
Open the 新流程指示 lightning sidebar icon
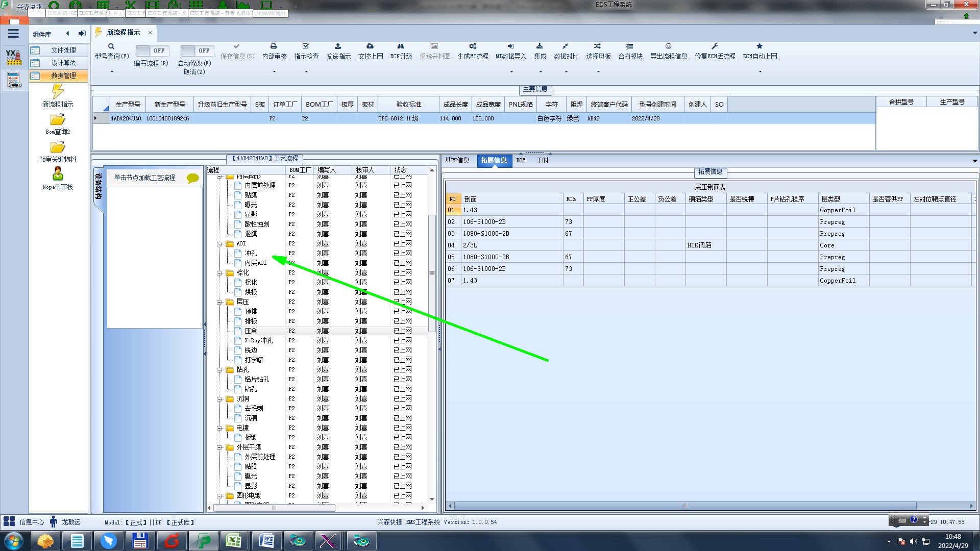pos(58,92)
